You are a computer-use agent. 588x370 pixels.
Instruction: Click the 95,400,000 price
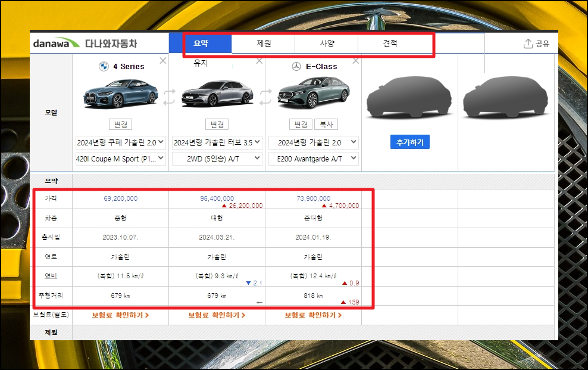point(217,198)
